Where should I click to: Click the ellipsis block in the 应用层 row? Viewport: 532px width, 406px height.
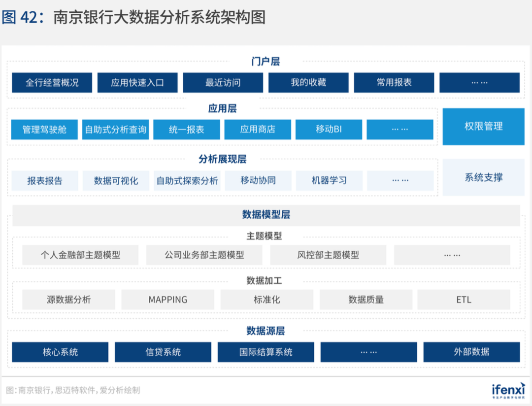[400, 129]
